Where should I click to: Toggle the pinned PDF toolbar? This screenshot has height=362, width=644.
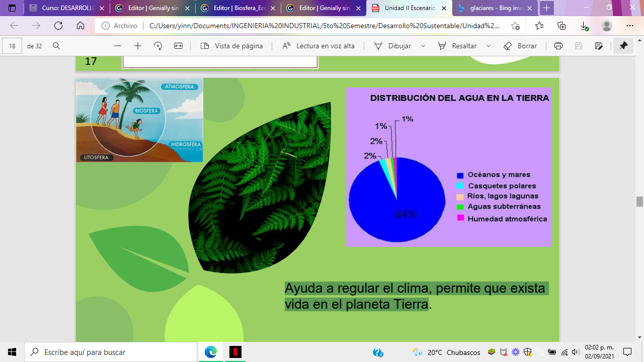click(623, 46)
